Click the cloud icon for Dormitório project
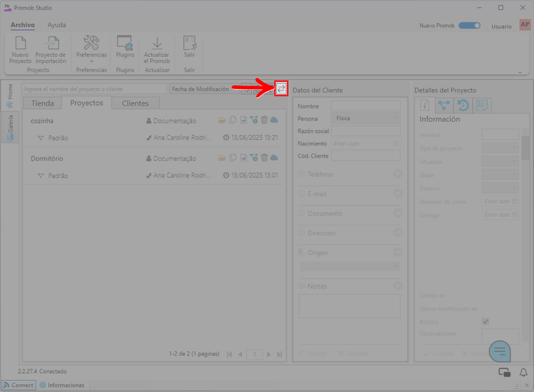 [x=274, y=157]
